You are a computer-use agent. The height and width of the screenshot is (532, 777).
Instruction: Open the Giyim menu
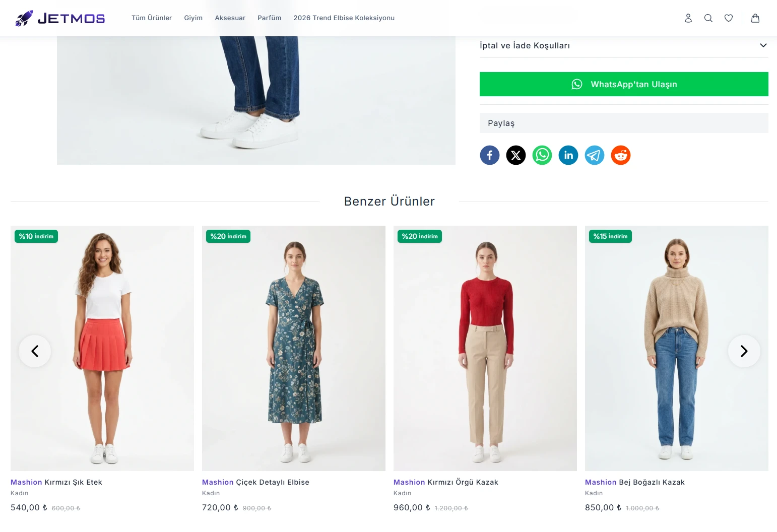tap(193, 18)
